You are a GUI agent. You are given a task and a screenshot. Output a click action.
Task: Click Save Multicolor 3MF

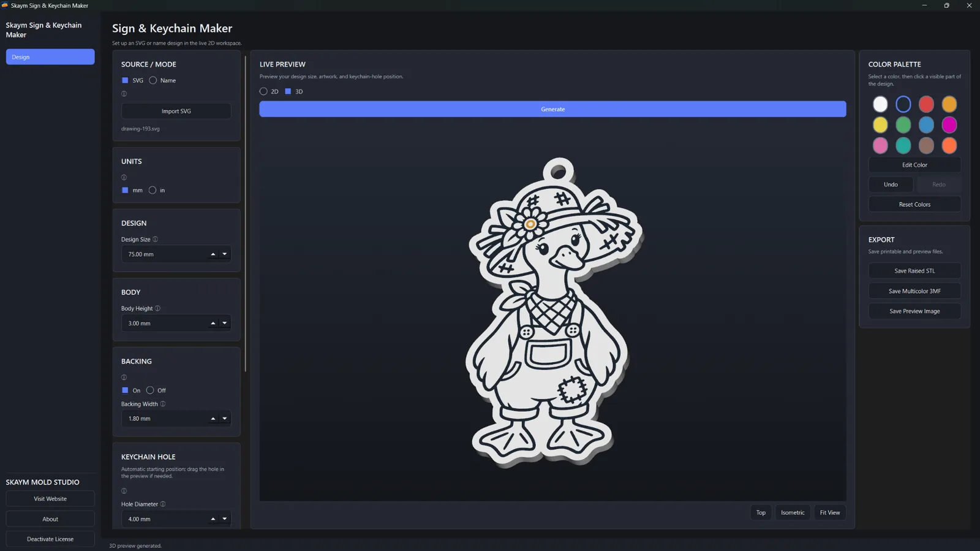click(x=914, y=291)
